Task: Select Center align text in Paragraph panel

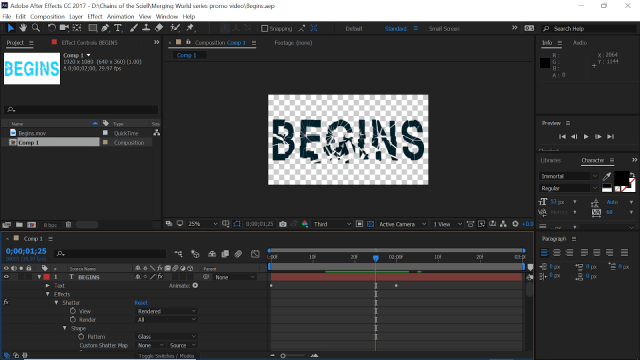Action: [x=557, y=253]
